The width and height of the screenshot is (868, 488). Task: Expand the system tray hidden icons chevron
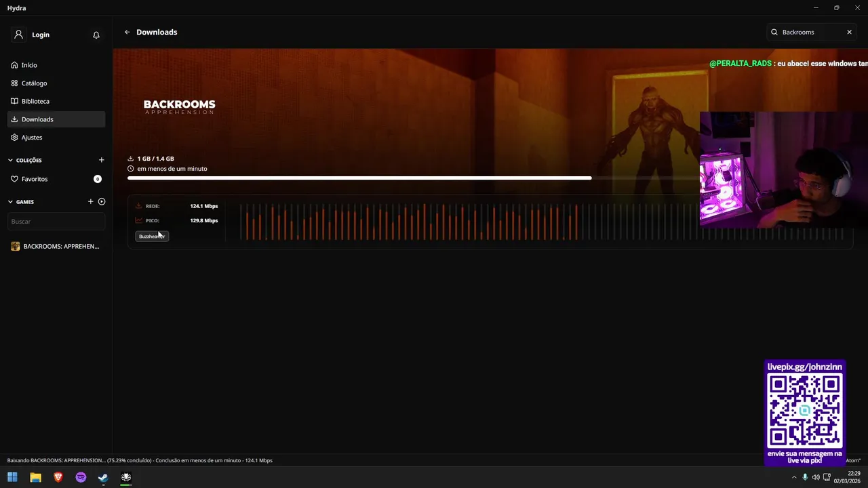pos(794,477)
